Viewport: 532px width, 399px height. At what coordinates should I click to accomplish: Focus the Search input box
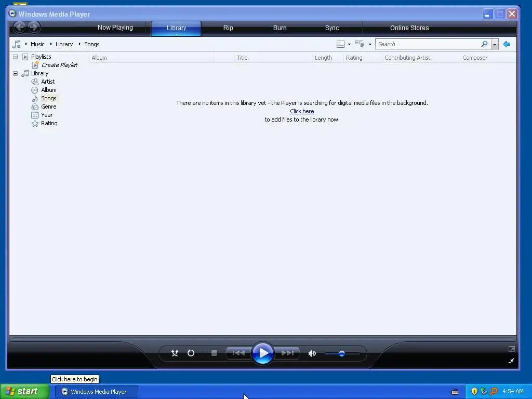coord(428,44)
